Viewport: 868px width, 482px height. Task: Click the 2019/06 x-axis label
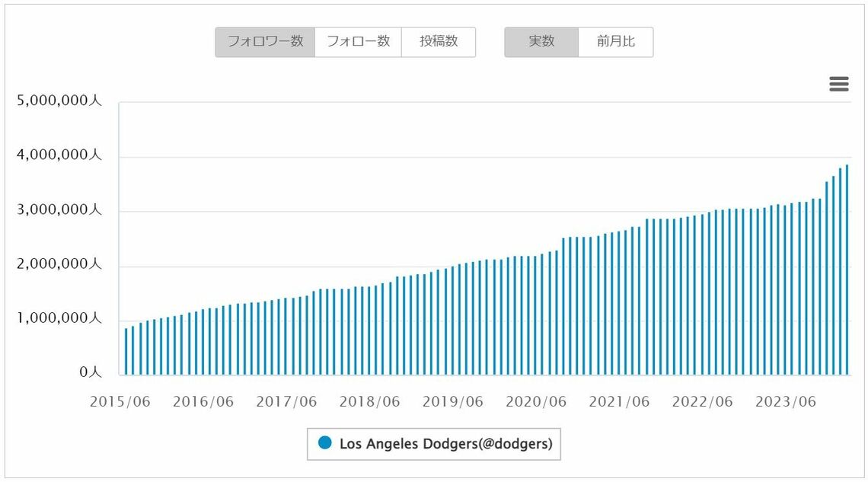pos(453,402)
